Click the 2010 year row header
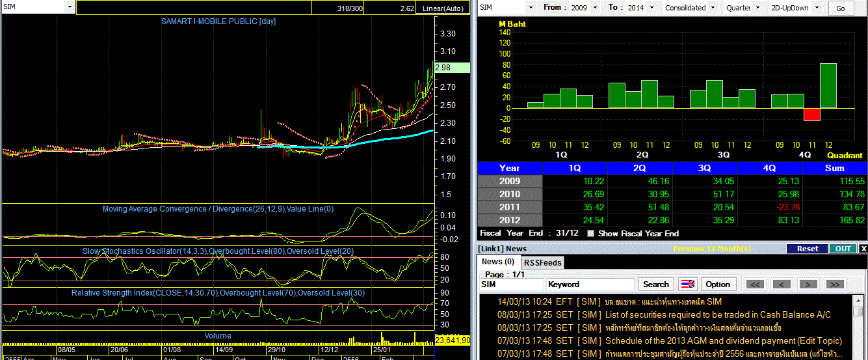 pyautogui.click(x=510, y=194)
